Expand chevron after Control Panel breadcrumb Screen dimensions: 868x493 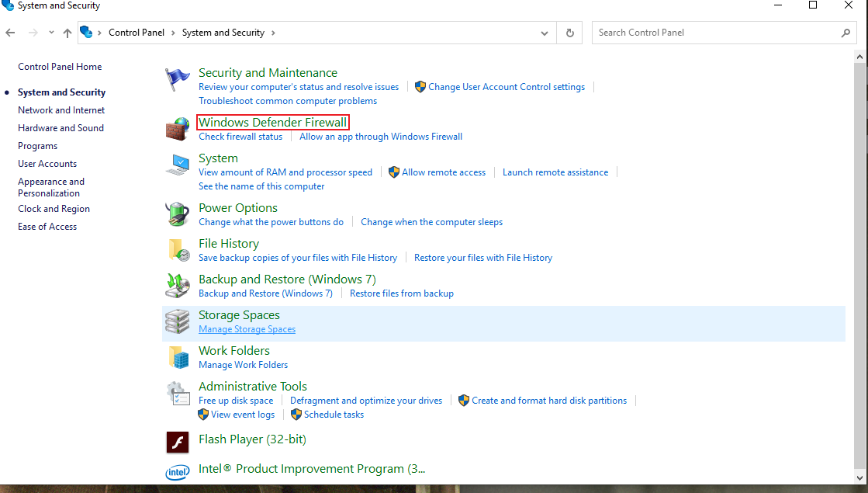pyautogui.click(x=173, y=33)
